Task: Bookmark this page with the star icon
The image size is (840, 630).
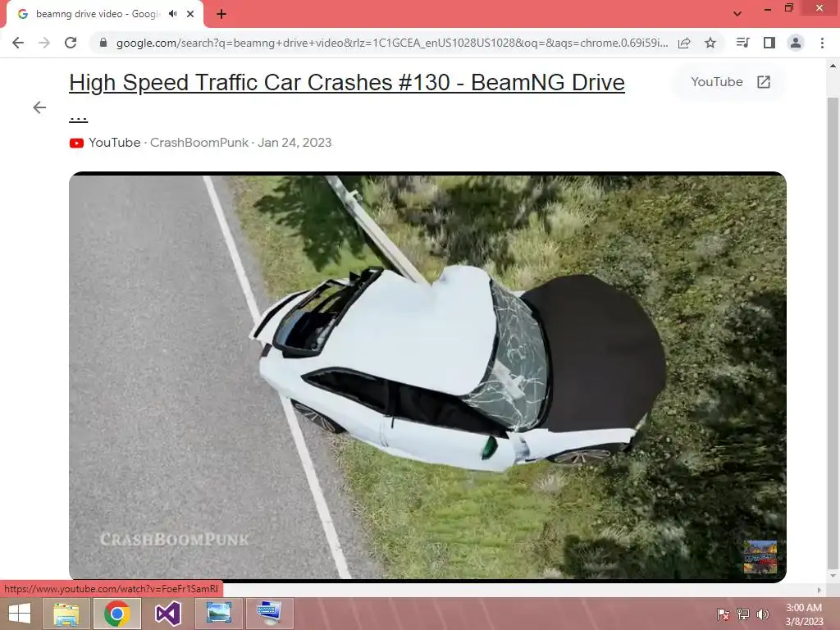Action: 710,43
